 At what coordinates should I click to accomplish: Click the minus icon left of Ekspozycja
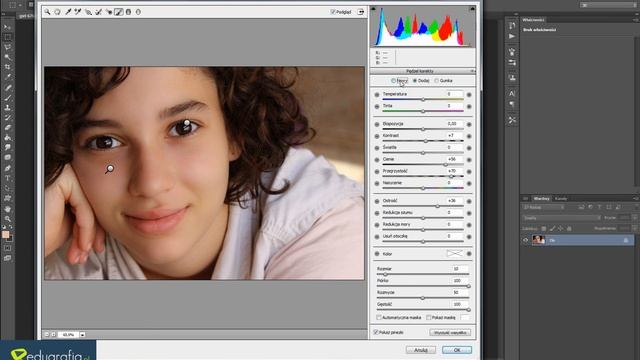(x=377, y=124)
